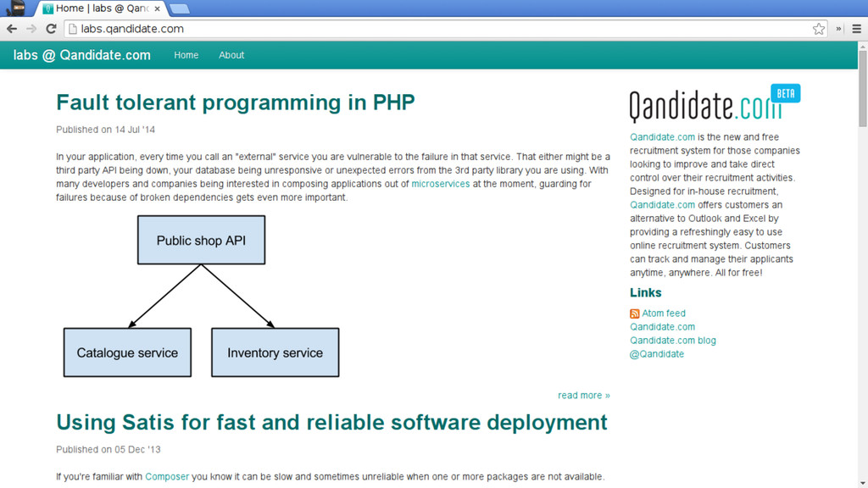Click the vertical scrollbar thumb
The image size is (868, 488).
[862, 90]
